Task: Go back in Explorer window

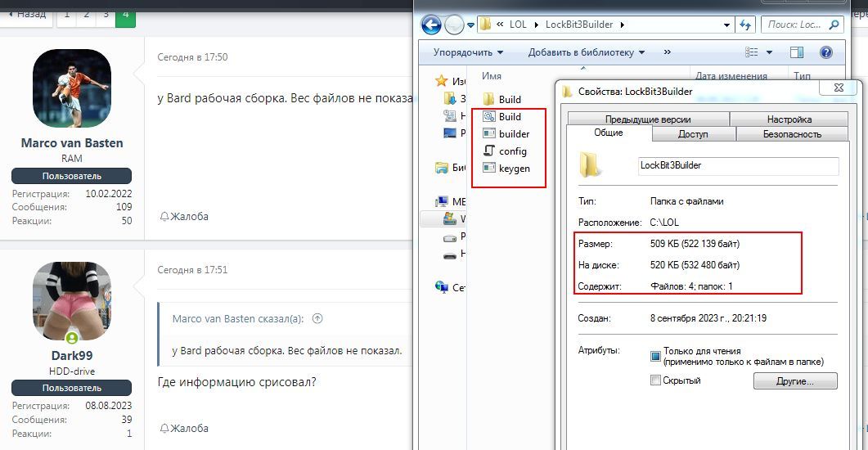Action: coord(431,25)
